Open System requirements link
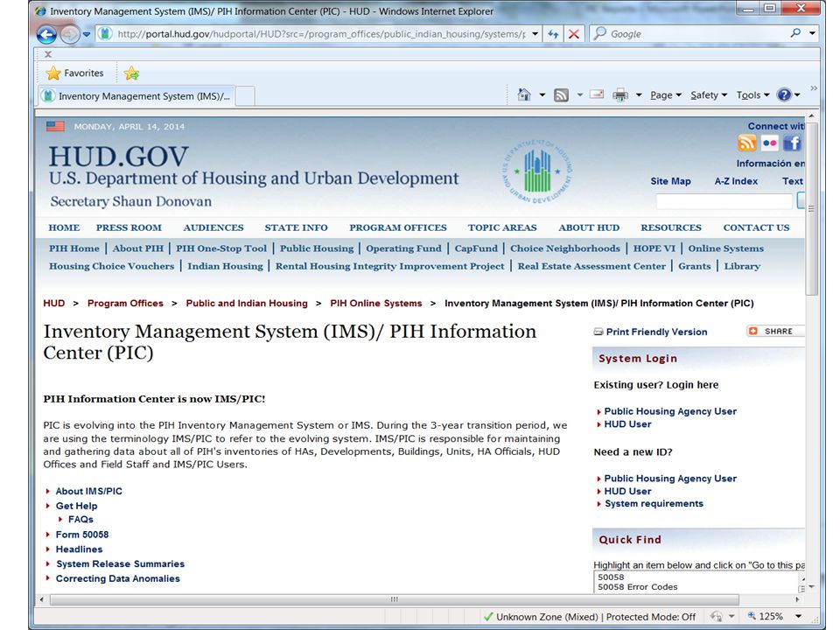This screenshot has width=840, height=630. point(654,504)
